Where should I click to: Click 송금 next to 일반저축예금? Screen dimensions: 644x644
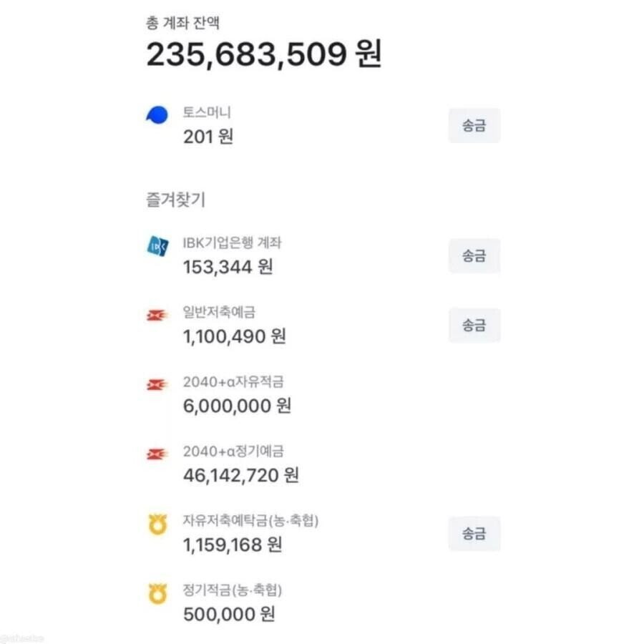point(474,326)
